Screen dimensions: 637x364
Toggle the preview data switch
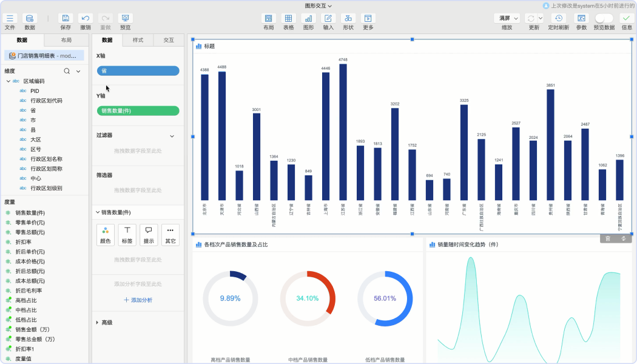pyautogui.click(x=604, y=18)
